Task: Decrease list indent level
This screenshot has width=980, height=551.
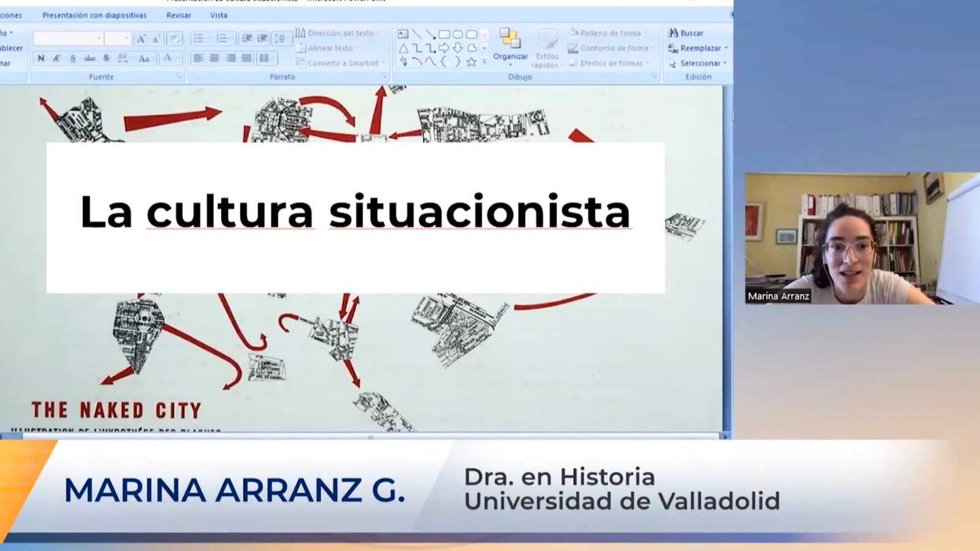Action: [247, 39]
